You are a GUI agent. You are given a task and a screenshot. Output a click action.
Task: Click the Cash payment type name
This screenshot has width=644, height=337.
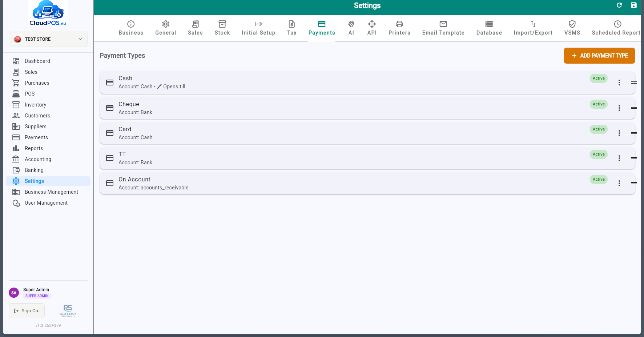[125, 78]
